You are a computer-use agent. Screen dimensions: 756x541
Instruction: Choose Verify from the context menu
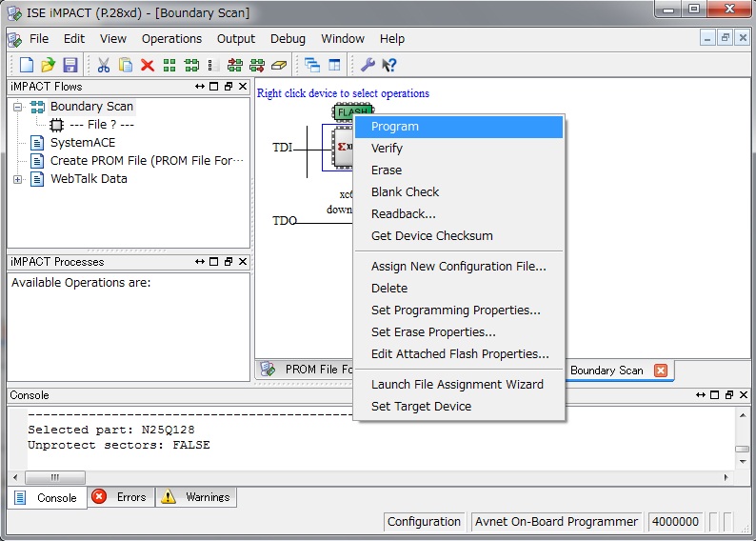[x=459, y=148]
